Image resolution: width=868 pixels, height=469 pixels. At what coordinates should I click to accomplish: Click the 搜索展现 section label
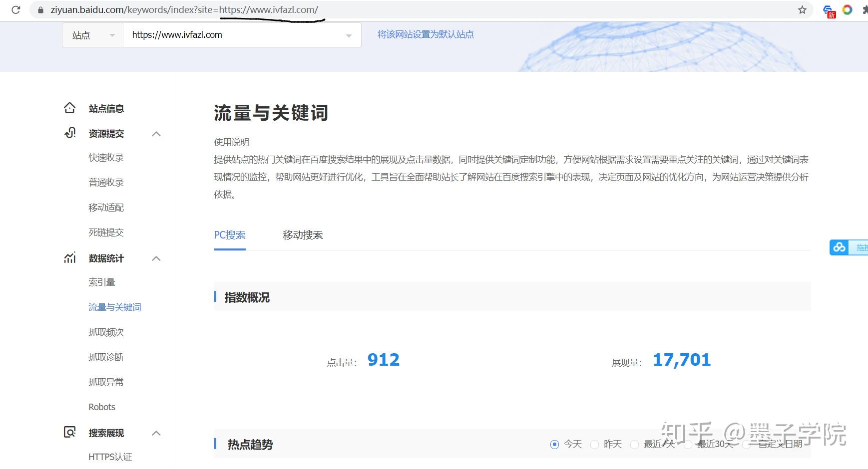(x=106, y=433)
